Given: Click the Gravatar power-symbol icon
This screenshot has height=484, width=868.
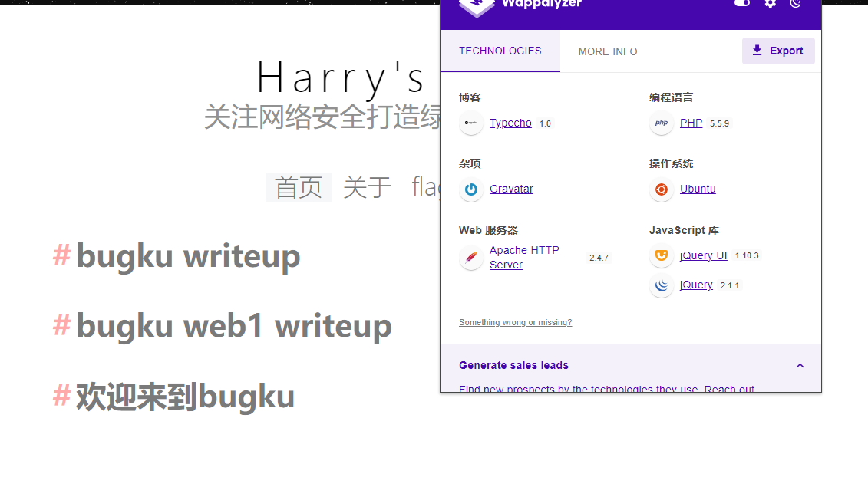Looking at the screenshot, I should point(471,189).
